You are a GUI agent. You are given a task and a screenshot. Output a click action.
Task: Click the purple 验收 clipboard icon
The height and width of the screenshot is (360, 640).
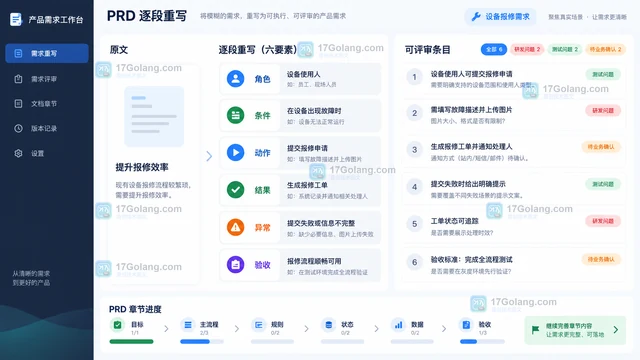point(236,264)
